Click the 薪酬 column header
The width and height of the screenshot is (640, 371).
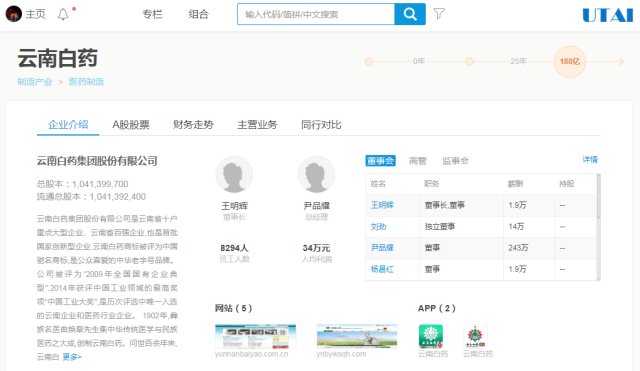515,184
